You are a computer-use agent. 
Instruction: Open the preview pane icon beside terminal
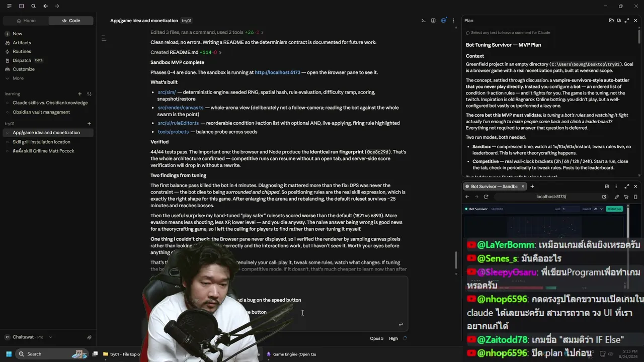coord(433,21)
